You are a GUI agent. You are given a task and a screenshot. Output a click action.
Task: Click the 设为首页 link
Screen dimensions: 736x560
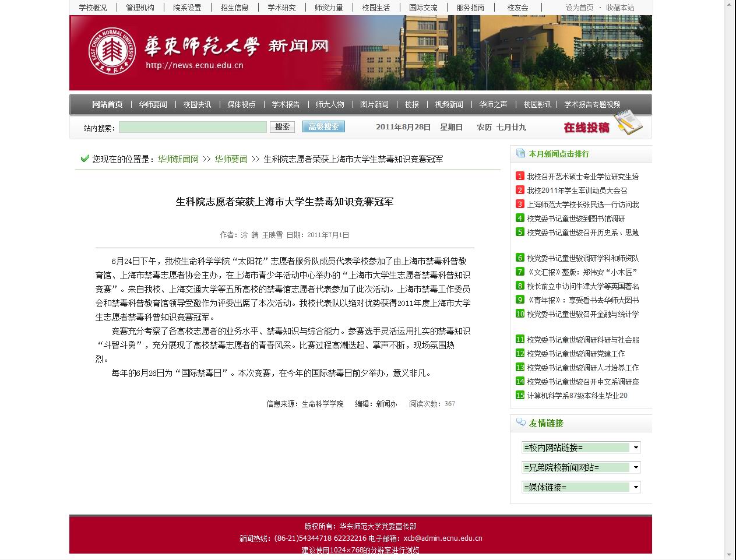[x=579, y=8]
